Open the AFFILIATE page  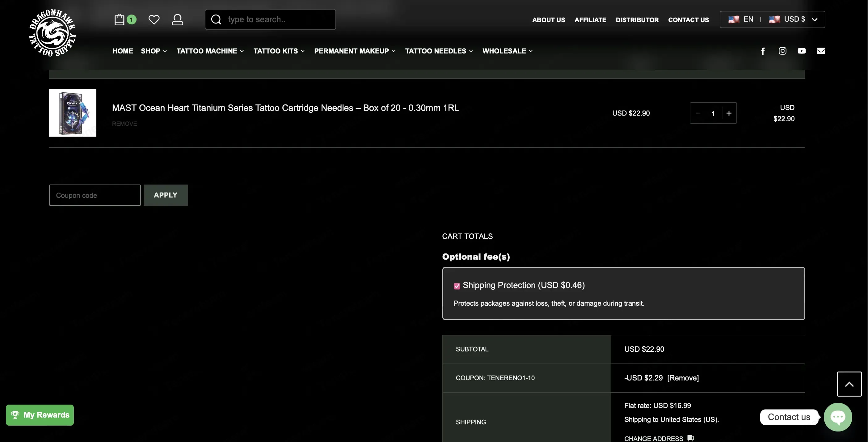point(590,20)
